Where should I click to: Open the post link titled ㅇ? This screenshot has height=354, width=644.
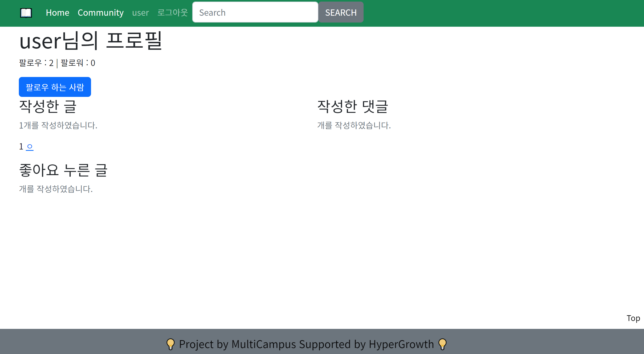point(30,146)
